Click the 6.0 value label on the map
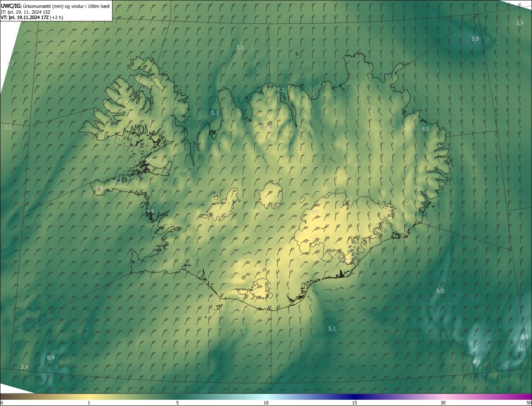Viewport: 532px width, 406px height. tap(440, 291)
